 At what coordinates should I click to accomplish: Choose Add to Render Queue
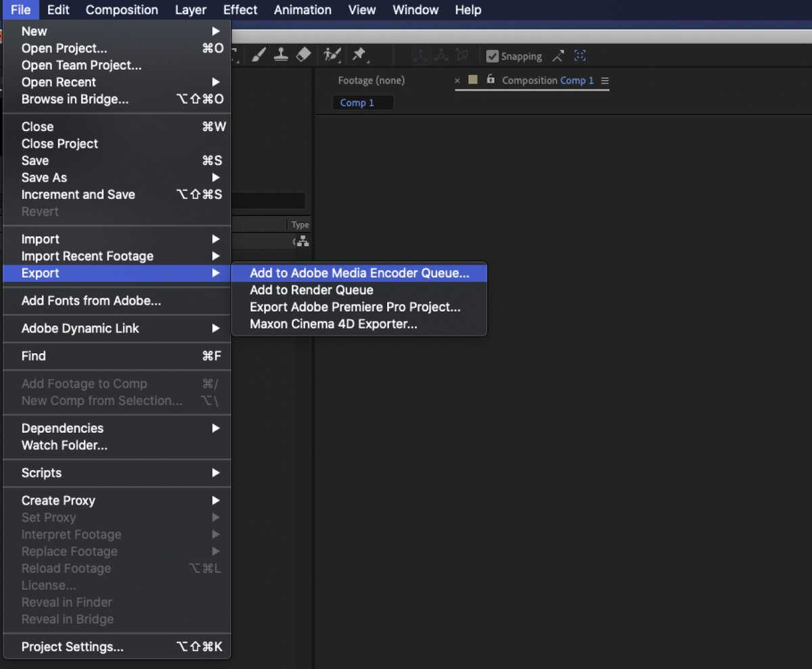(359, 290)
